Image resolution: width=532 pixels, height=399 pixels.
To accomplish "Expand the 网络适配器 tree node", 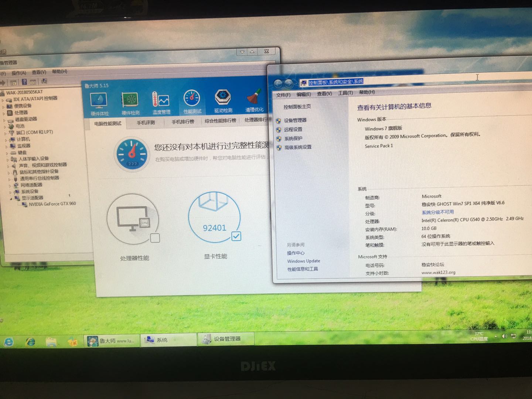I will (x=9, y=186).
